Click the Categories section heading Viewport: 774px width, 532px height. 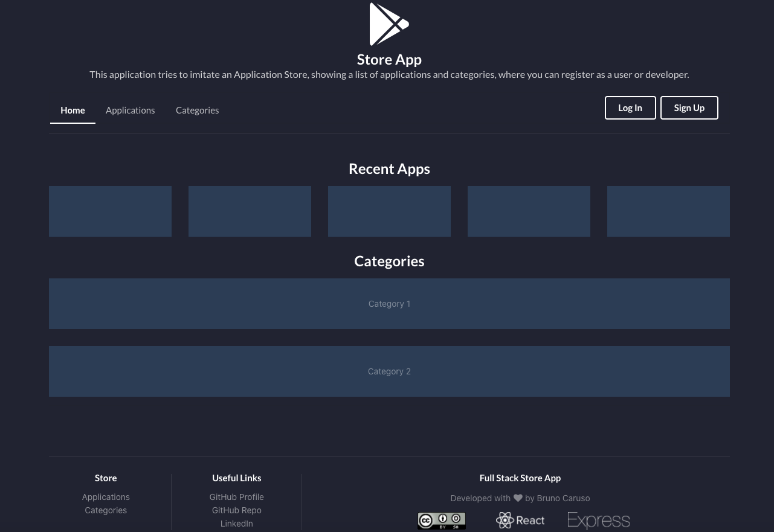click(x=389, y=261)
